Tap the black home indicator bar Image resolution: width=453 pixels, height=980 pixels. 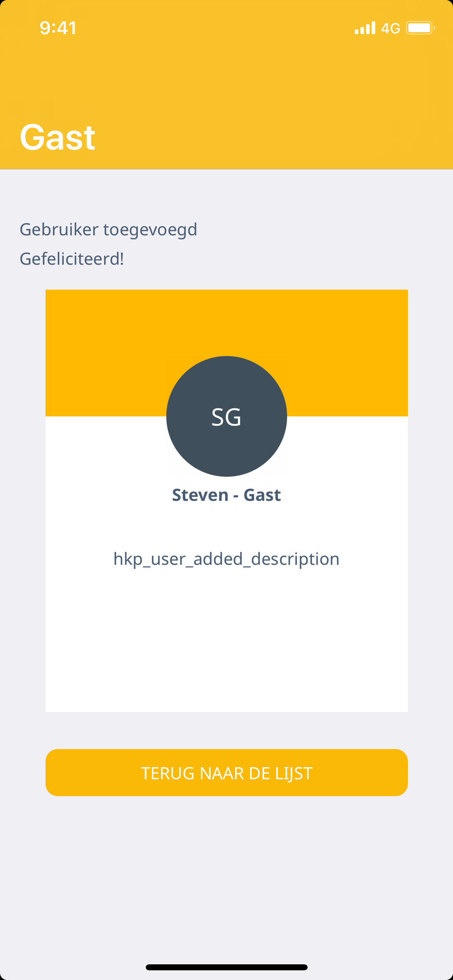tap(226, 967)
